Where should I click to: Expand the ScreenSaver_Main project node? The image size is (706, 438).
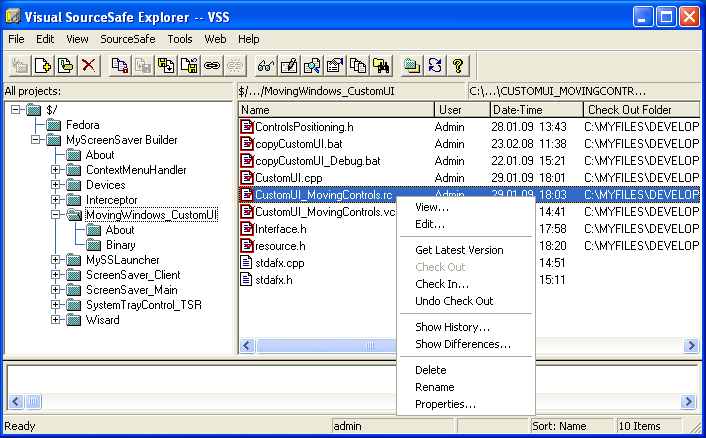[55, 289]
